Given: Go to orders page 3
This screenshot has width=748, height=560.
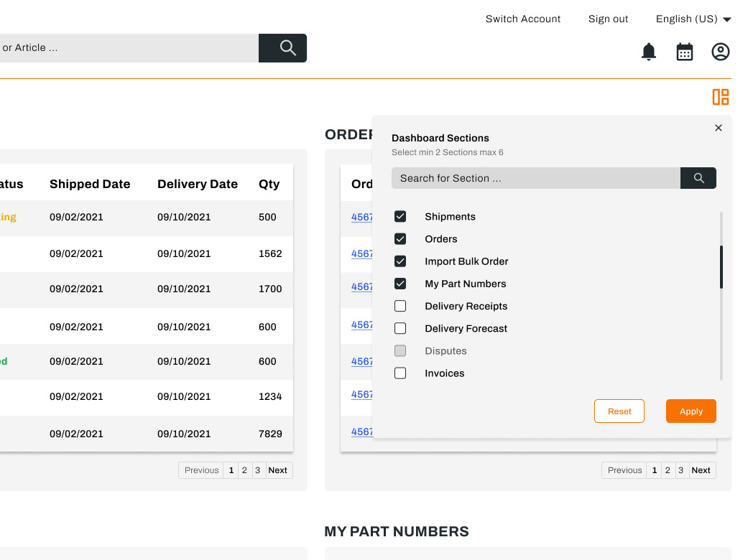Looking at the screenshot, I should pos(680,470).
